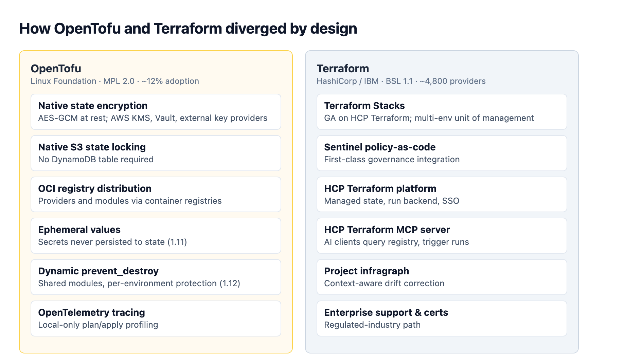625x364 pixels.
Task: Click 'No DynamoDB table required' text
Action: click(96, 159)
